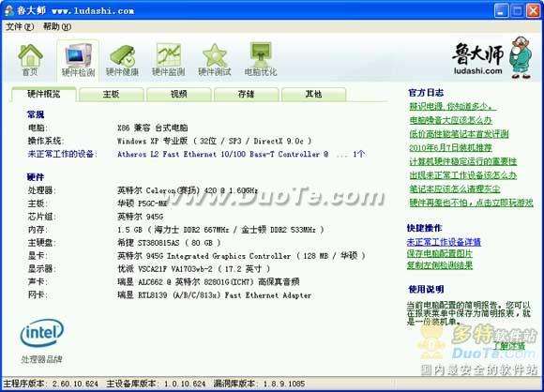
Task: Click the 主程序版本 2.60.10.624 status entry
Action: (51, 384)
